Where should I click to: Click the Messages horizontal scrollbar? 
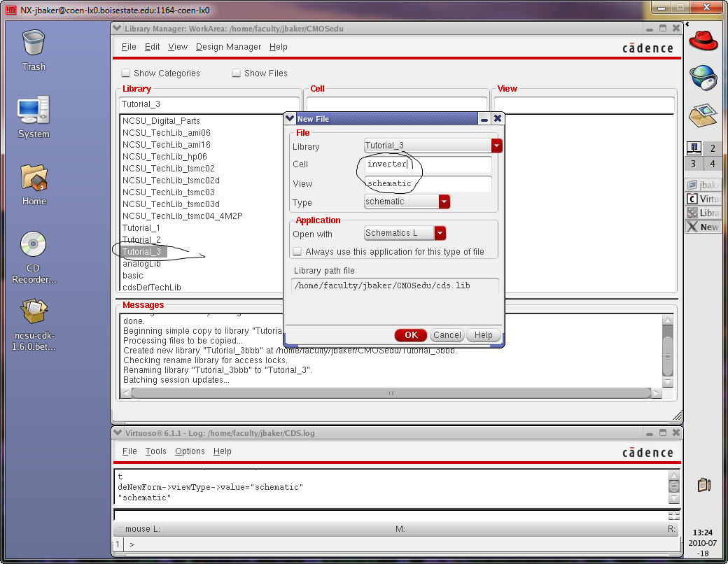coord(391,393)
